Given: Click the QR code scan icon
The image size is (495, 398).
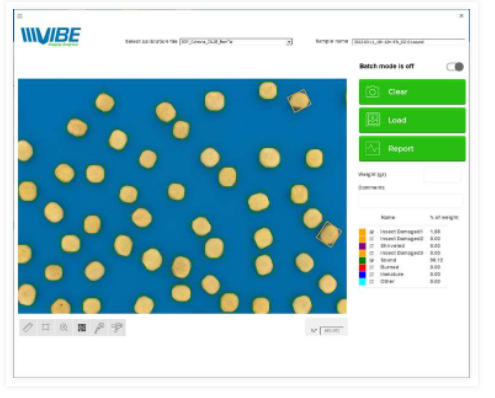Looking at the screenshot, I should click(82, 327).
